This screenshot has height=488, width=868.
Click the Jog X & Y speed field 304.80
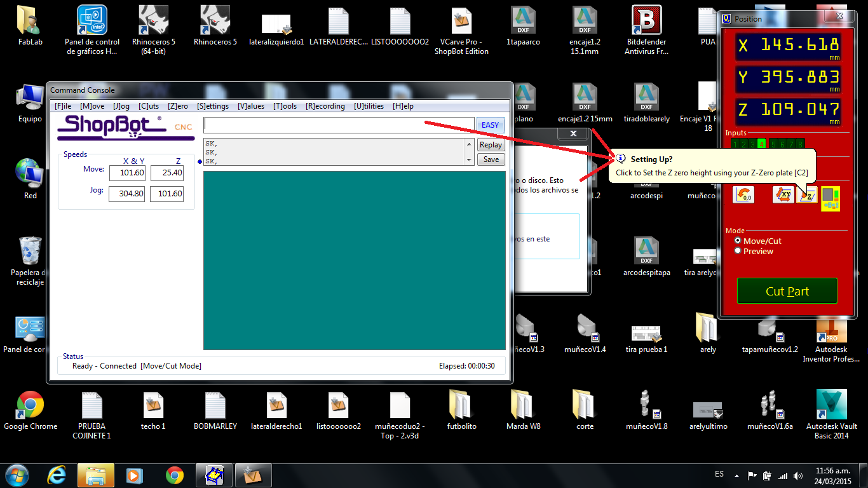127,194
